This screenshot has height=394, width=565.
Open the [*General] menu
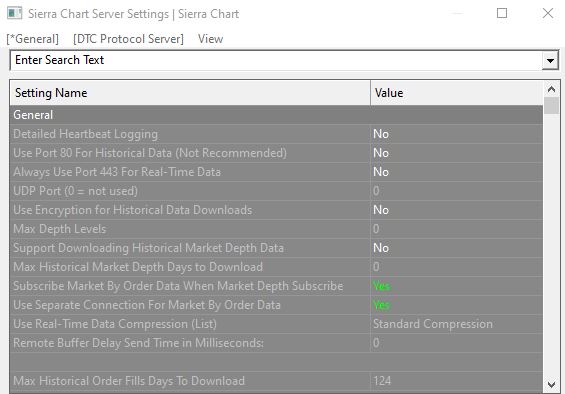pyautogui.click(x=33, y=39)
